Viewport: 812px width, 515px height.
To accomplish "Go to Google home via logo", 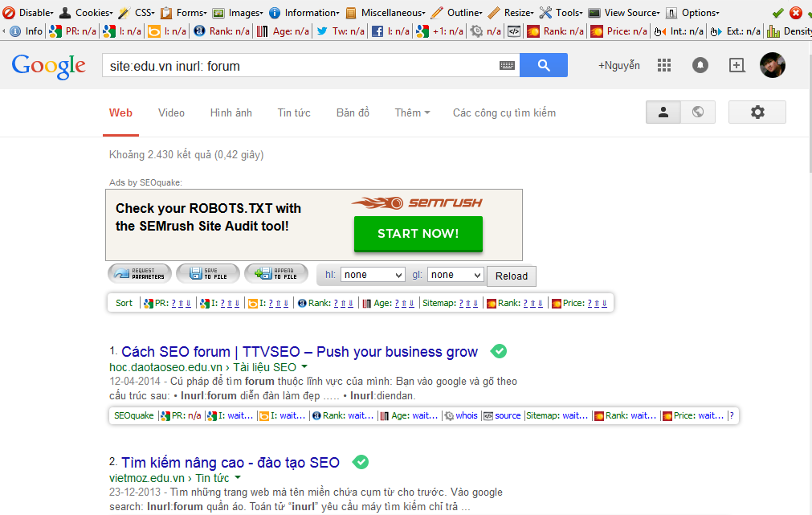I will pyautogui.click(x=49, y=66).
